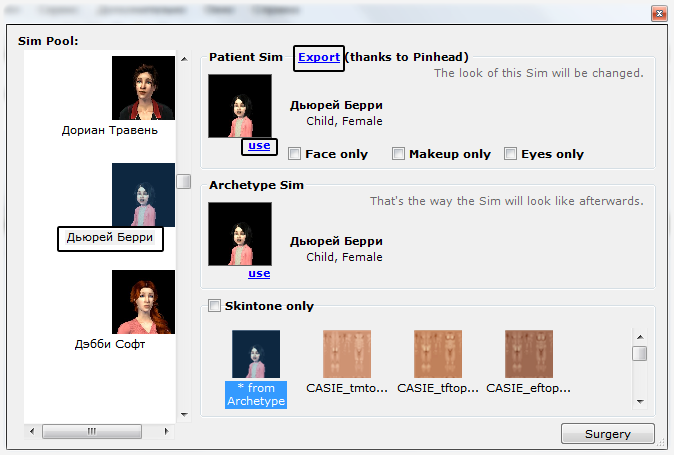This screenshot has width=674, height=455.
Task: Select Дьюрей Берри portrait in Sim Pool
Action: (x=143, y=195)
